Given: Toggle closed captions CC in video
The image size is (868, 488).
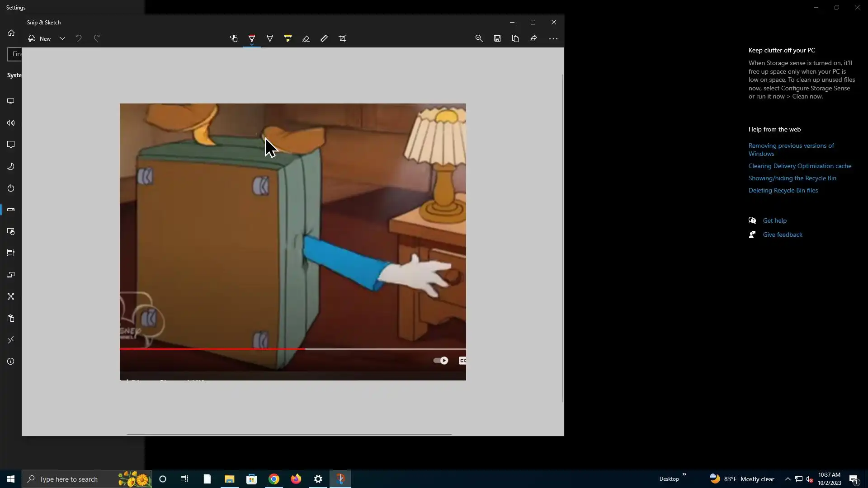Looking at the screenshot, I should [462, 360].
